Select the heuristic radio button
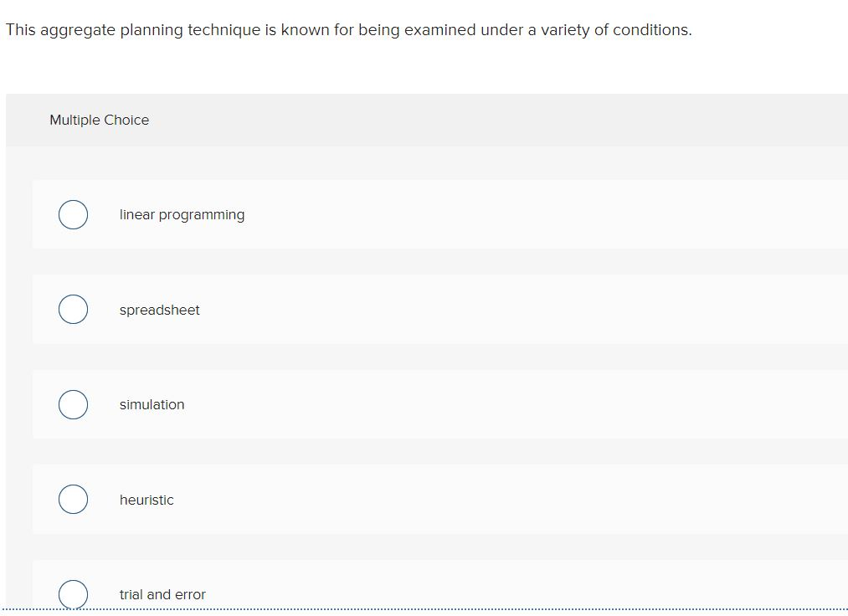This screenshot has width=848, height=616. pos(73,499)
